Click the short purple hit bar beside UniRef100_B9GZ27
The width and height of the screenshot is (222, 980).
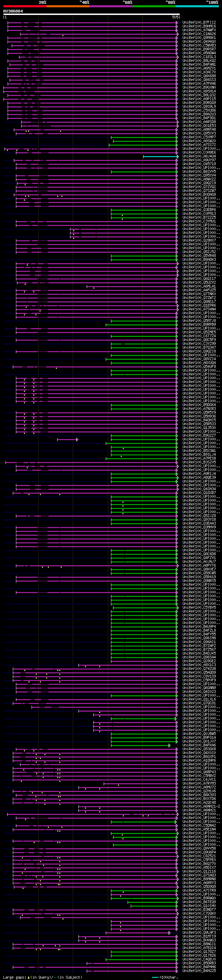click(x=68, y=439)
